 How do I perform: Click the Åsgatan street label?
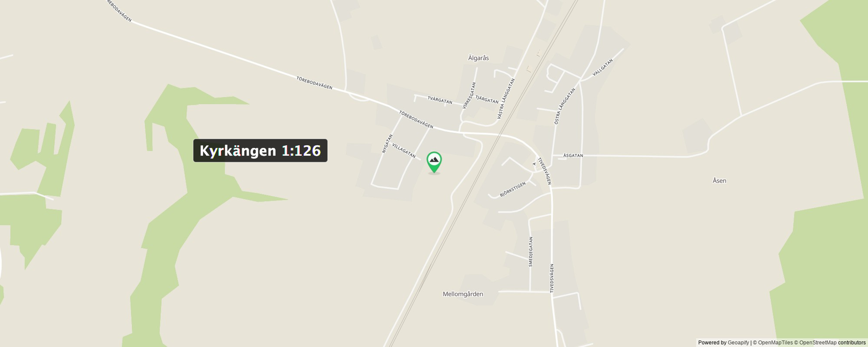[x=573, y=156]
